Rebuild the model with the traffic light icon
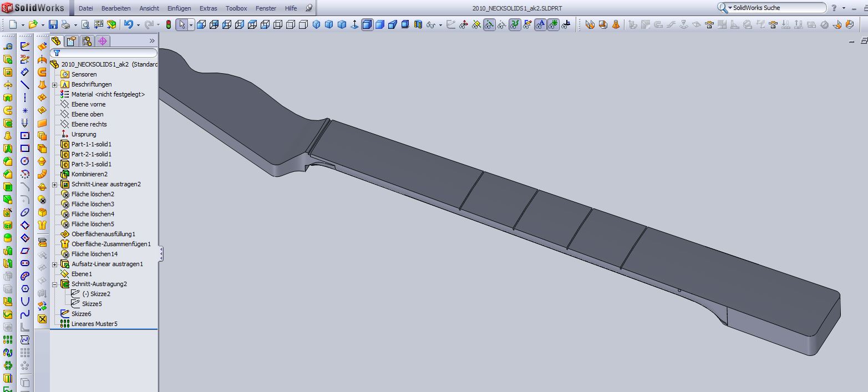Viewport: 868px width, 392px height. coord(169,24)
